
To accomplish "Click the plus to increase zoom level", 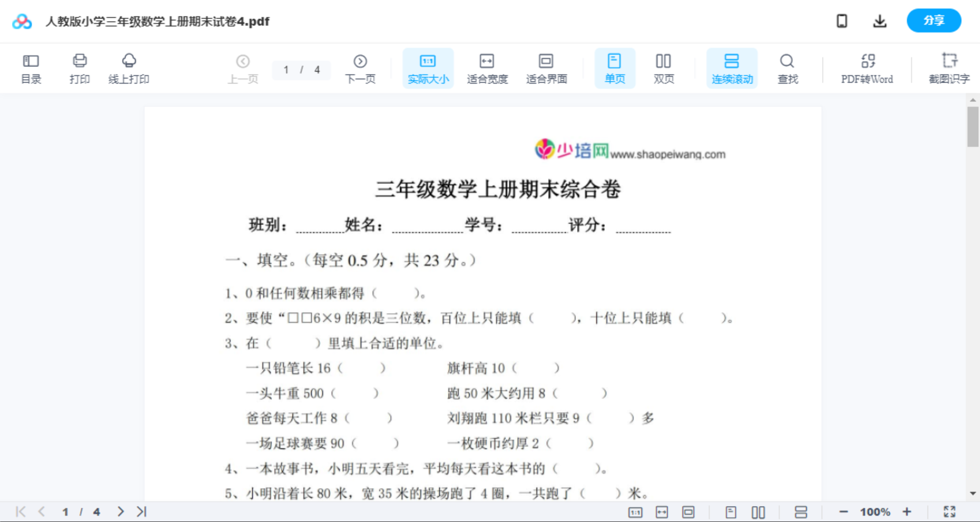I will [907, 511].
